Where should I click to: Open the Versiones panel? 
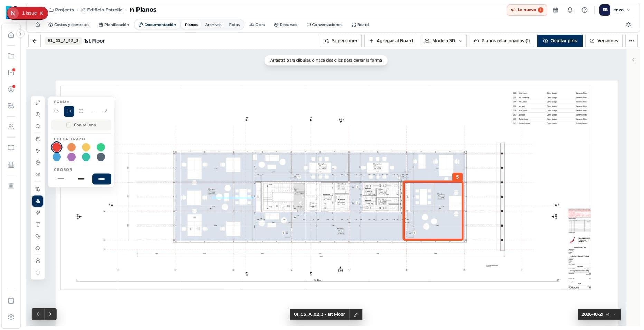coord(604,41)
